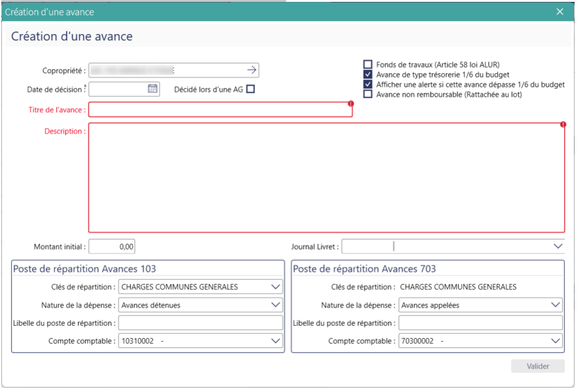
Task: Enable Fonds de travaux (Article 58 loi ALUR)
Action: click(368, 64)
